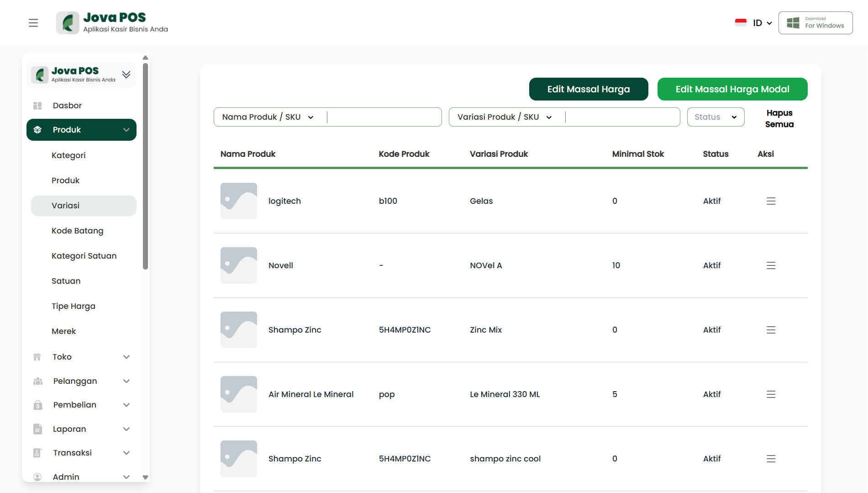The image size is (868, 493).
Task: Click Hapus Semua to clear filters
Action: pyautogui.click(x=779, y=118)
